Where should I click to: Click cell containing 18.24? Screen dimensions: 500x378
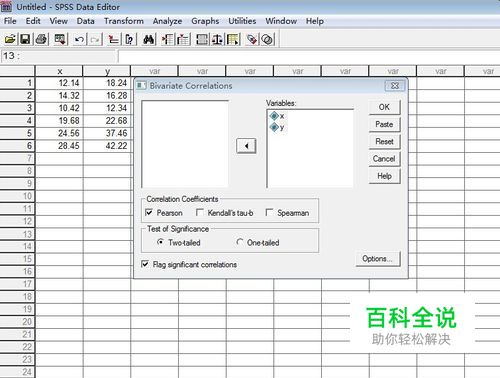coord(107,83)
